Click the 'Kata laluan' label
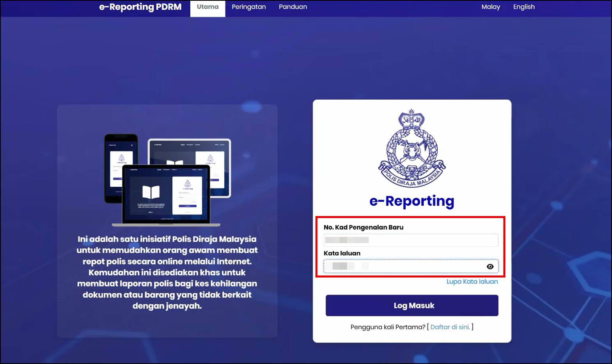The image size is (612, 364). tap(342, 253)
